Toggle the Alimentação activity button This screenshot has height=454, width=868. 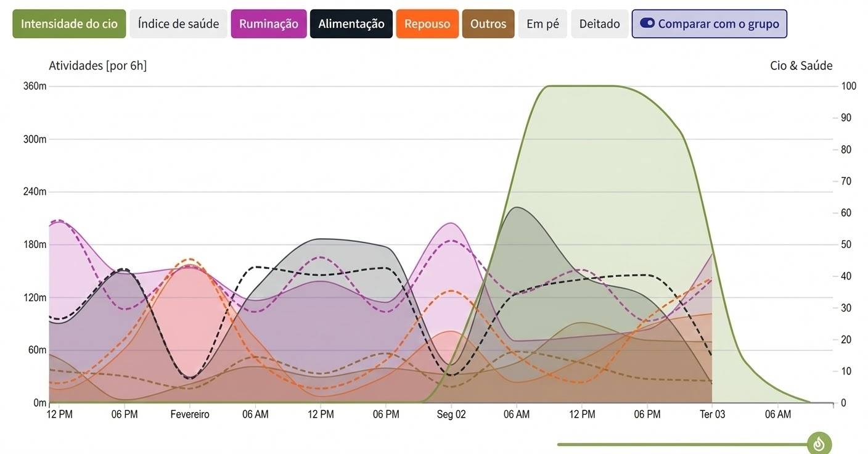351,24
